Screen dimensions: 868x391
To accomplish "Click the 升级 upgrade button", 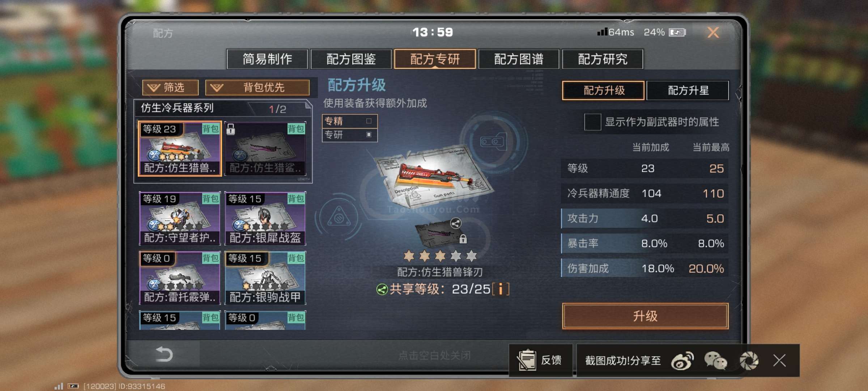I will click(645, 316).
